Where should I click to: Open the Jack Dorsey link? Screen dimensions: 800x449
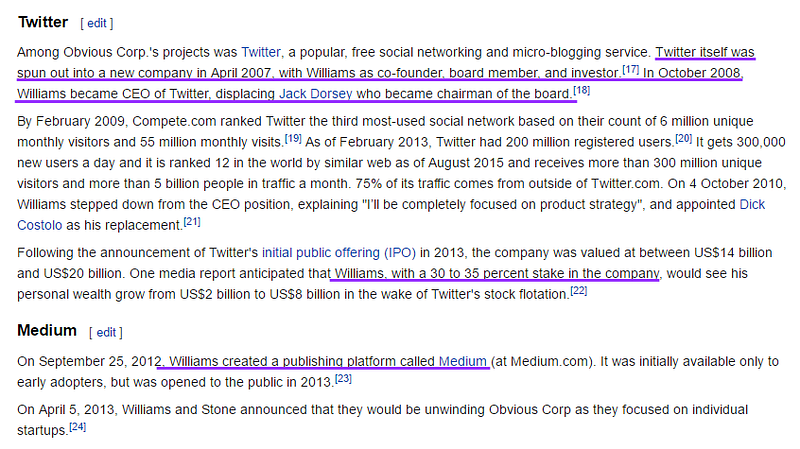(315, 94)
